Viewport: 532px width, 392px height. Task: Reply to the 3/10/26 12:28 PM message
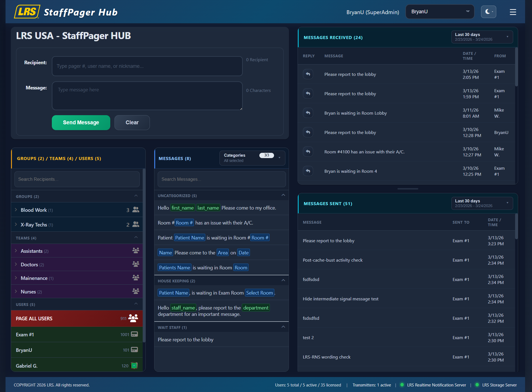point(308,132)
